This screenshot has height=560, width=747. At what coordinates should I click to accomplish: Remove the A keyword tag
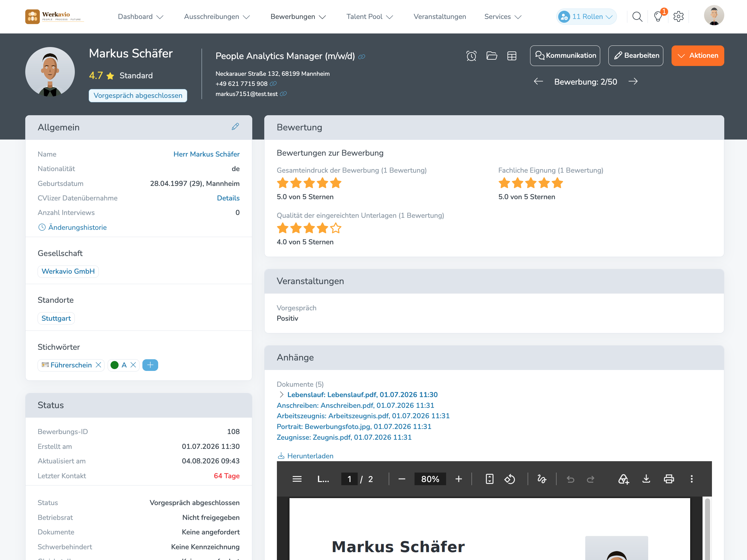133,365
